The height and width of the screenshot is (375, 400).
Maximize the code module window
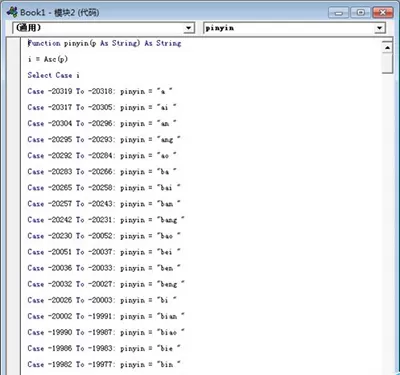[360, 13]
